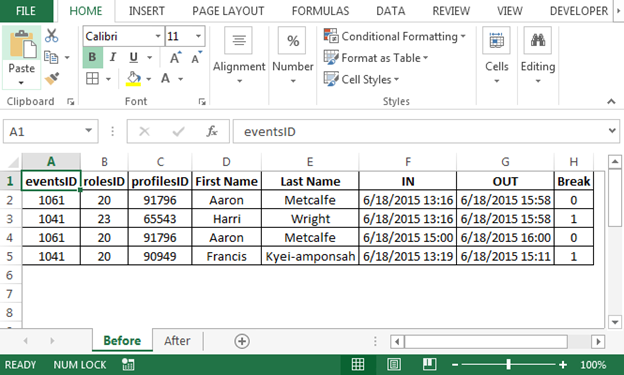
Task: Open Clipboard dialog launcher
Action: [71, 102]
